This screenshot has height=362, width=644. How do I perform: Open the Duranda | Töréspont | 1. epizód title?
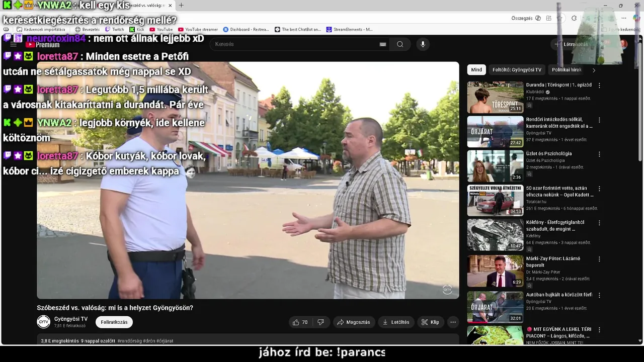pos(559,85)
